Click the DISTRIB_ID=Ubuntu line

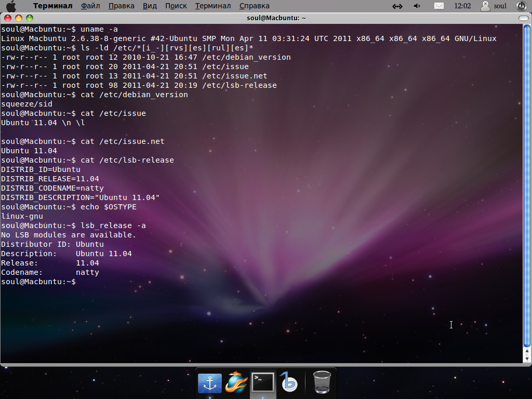[41, 169]
